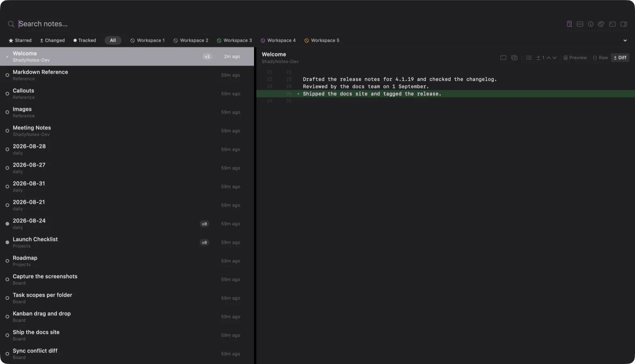Click the added line 'Shipped the docs site'
635x364 pixels.
click(x=445, y=94)
